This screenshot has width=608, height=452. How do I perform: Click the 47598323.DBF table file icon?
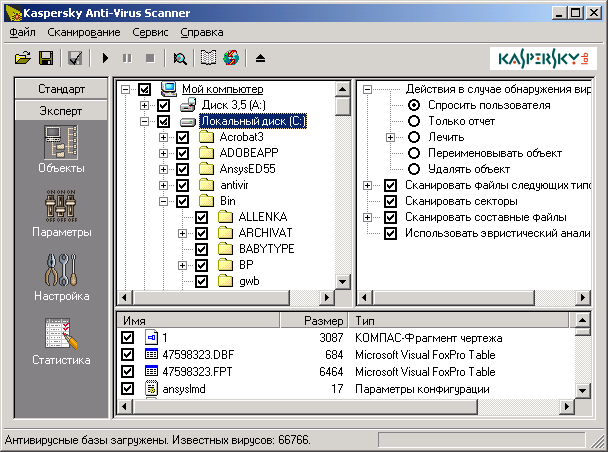[x=151, y=354]
